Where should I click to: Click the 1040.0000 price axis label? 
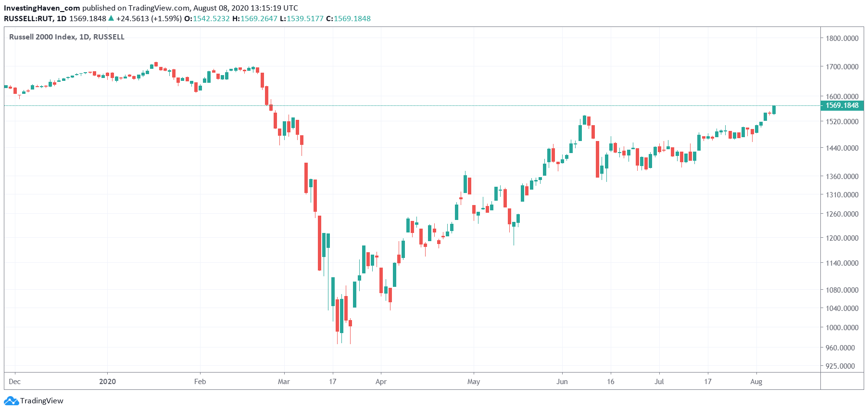pyautogui.click(x=842, y=308)
